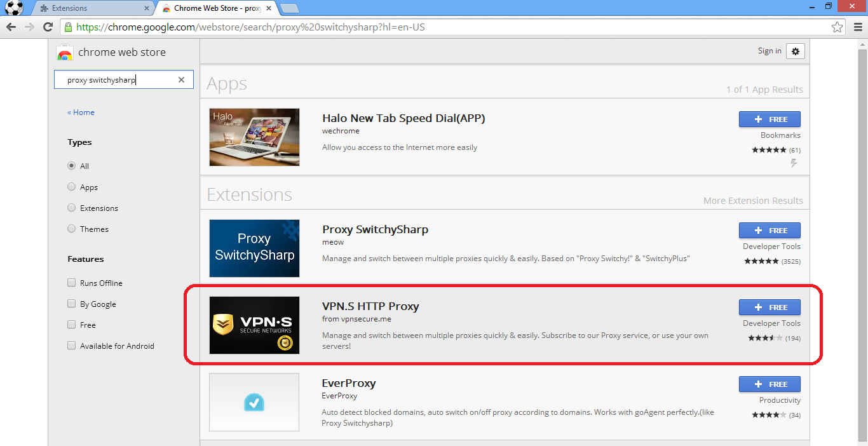Click from vpnsecure.me publisher text
The width and height of the screenshot is (868, 446).
click(x=356, y=319)
